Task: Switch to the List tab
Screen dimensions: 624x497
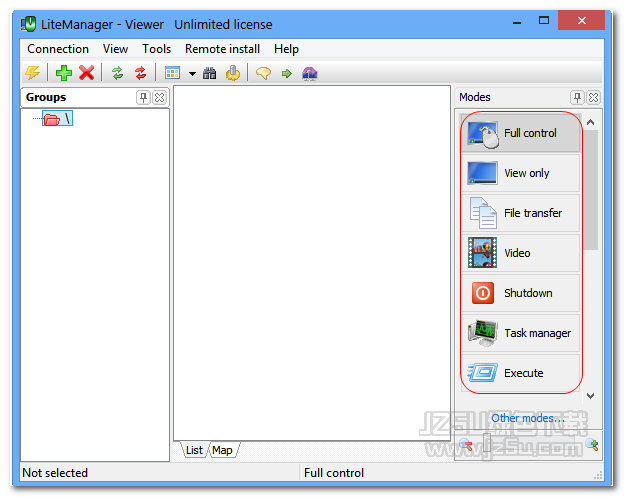Action: click(194, 450)
